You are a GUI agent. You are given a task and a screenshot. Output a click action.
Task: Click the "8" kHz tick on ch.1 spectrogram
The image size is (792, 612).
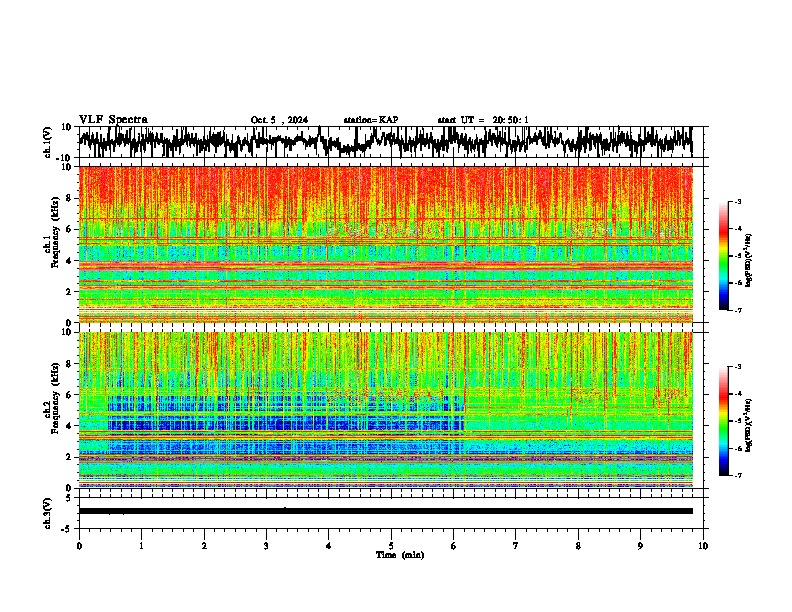coord(69,198)
